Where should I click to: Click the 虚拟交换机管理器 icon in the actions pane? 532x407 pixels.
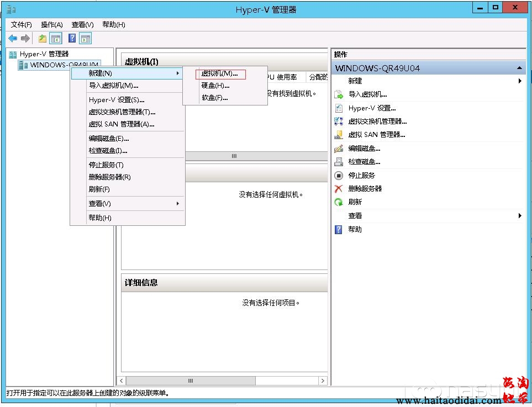339,121
